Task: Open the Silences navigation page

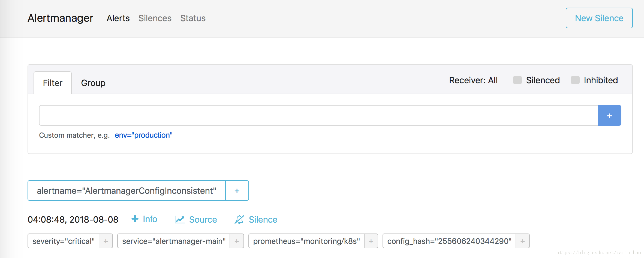Action: pos(155,18)
